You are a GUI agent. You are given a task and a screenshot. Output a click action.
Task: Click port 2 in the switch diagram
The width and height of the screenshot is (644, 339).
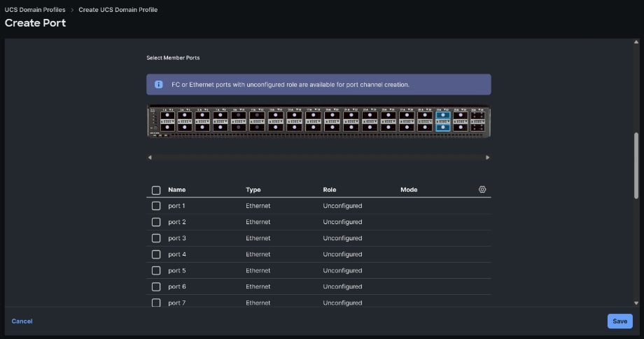point(167,127)
